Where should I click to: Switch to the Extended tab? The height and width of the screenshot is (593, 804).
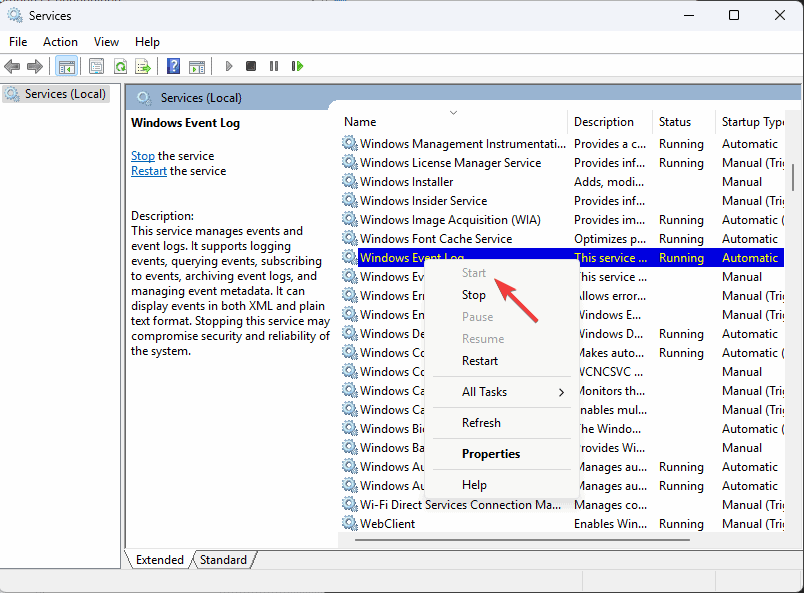pyautogui.click(x=159, y=560)
